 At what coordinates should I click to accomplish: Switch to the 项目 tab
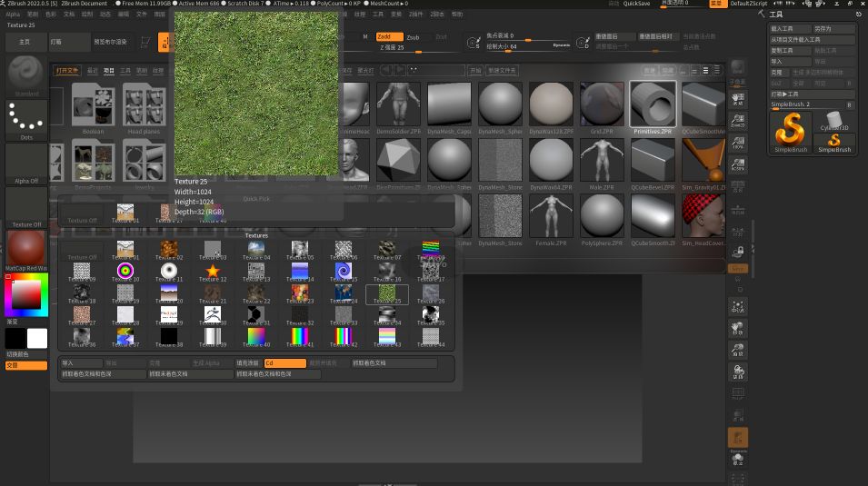coord(109,70)
